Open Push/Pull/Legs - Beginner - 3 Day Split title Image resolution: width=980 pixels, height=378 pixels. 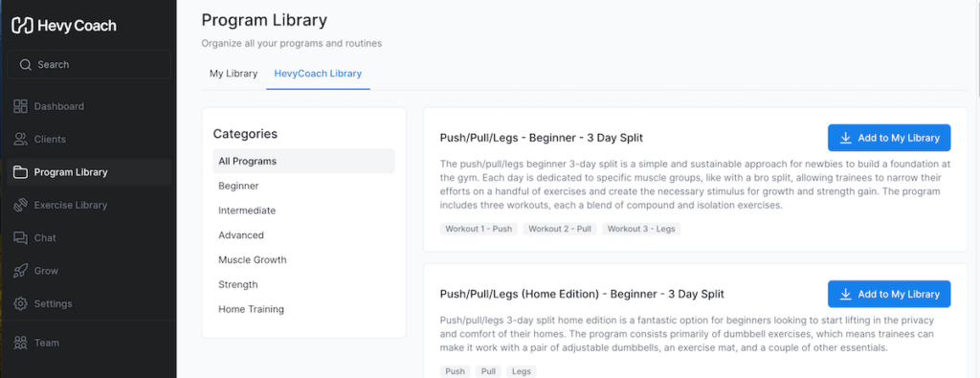tap(542, 138)
